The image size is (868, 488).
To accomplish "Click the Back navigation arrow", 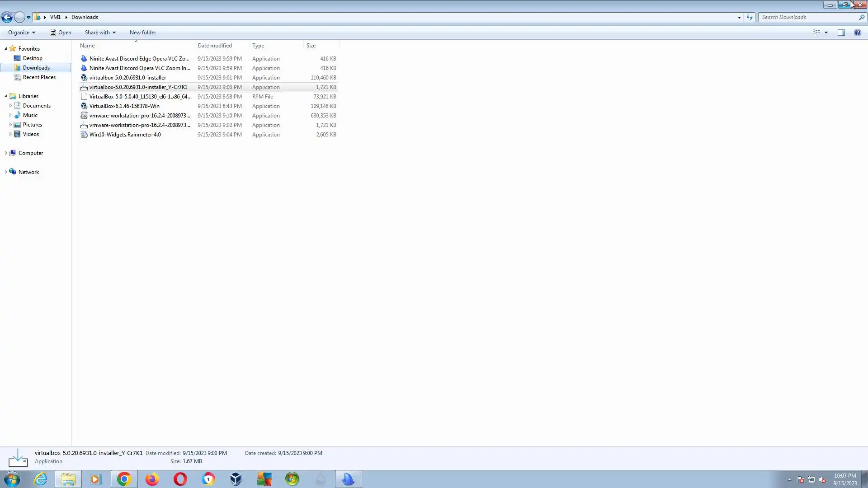I will pyautogui.click(x=7, y=17).
